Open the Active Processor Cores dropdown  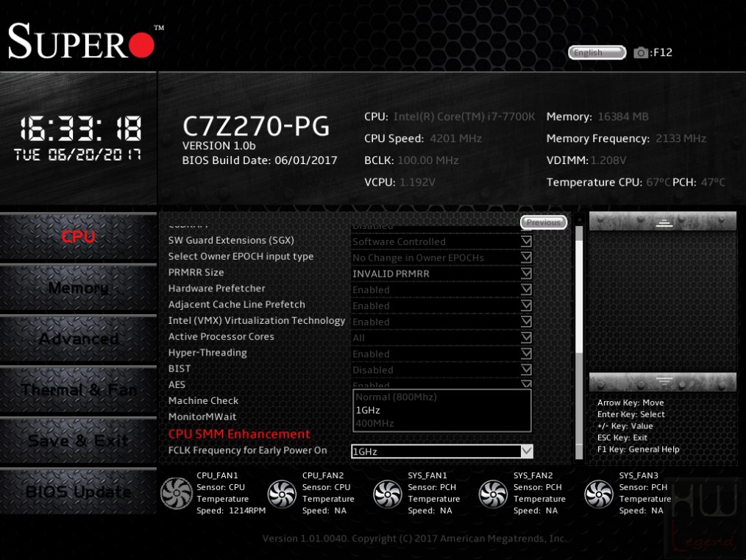[441, 338]
